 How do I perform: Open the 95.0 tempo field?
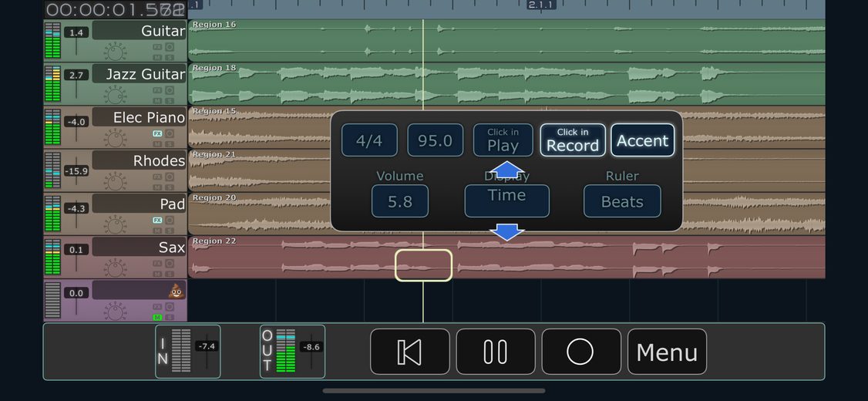tap(435, 140)
